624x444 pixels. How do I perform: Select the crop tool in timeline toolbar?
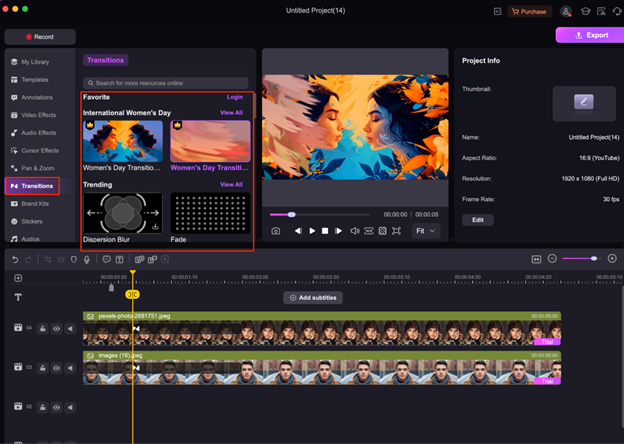pos(48,259)
